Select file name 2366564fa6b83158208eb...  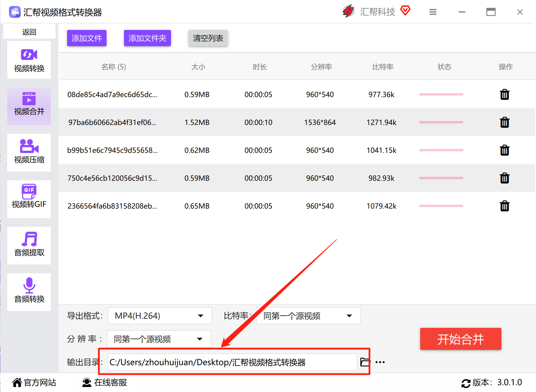point(112,206)
